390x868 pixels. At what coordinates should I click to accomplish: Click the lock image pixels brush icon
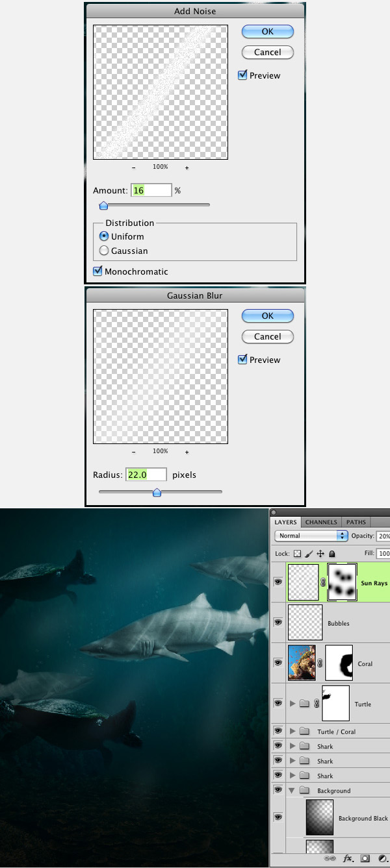click(x=309, y=554)
